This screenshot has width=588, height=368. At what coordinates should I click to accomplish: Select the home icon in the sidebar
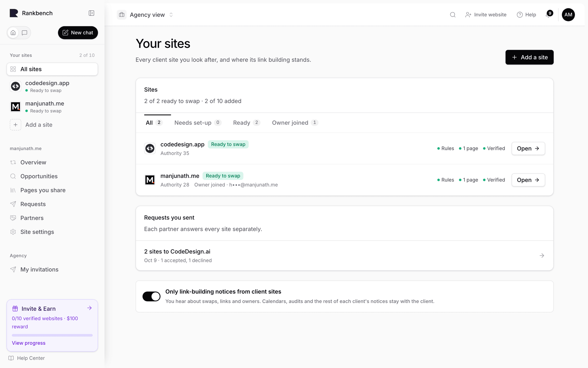13,33
